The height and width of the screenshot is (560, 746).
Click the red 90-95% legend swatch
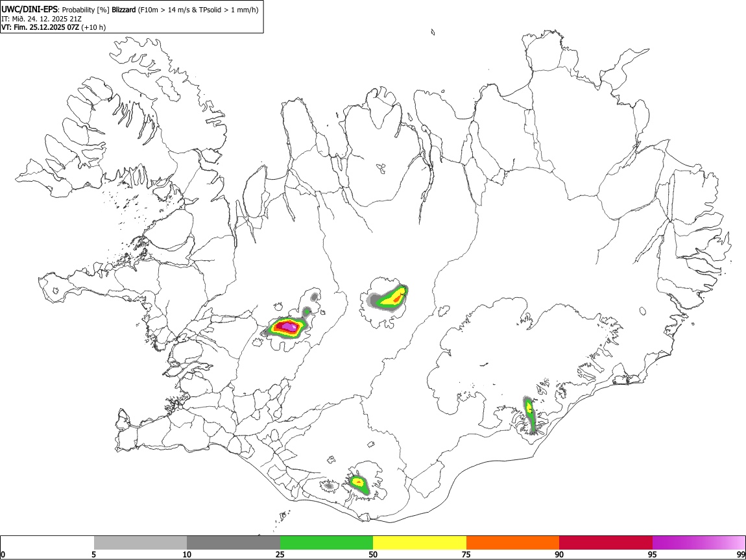click(x=606, y=542)
